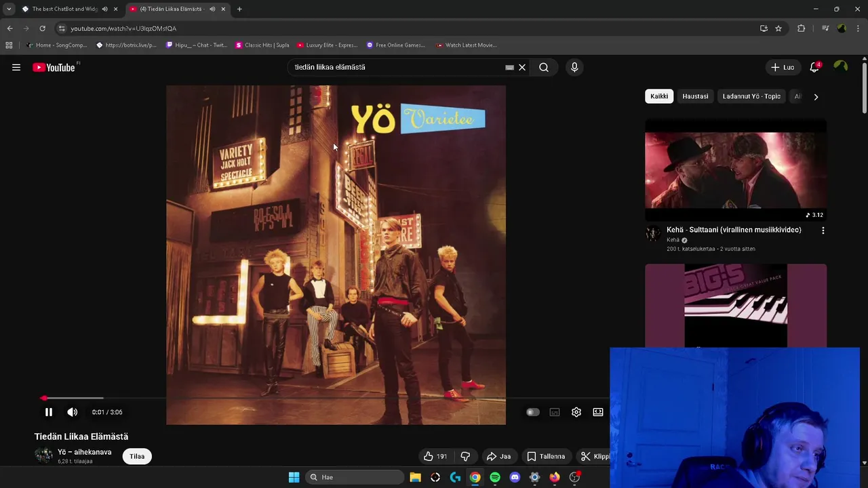Select the Ladannut Yö - Topic chip
Image resolution: width=868 pixels, height=488 pixels.
(x=751, y=96)
